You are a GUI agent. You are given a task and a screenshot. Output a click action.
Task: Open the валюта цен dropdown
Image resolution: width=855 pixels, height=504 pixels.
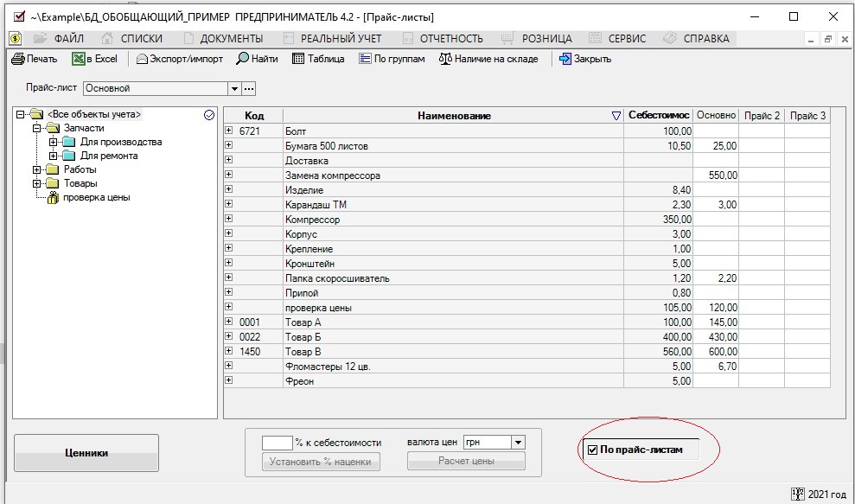(x=517, y=442)
